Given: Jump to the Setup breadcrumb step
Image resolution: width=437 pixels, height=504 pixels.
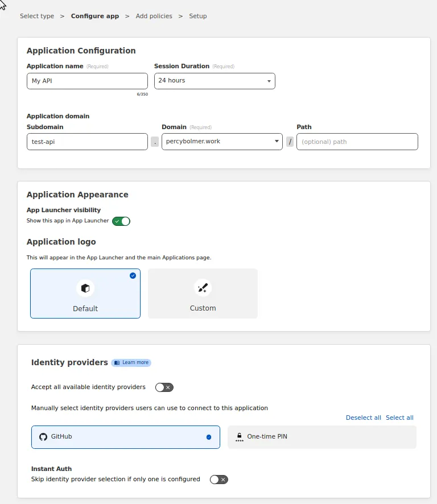Looking at the screenshot, I should (x=197, y=16).
